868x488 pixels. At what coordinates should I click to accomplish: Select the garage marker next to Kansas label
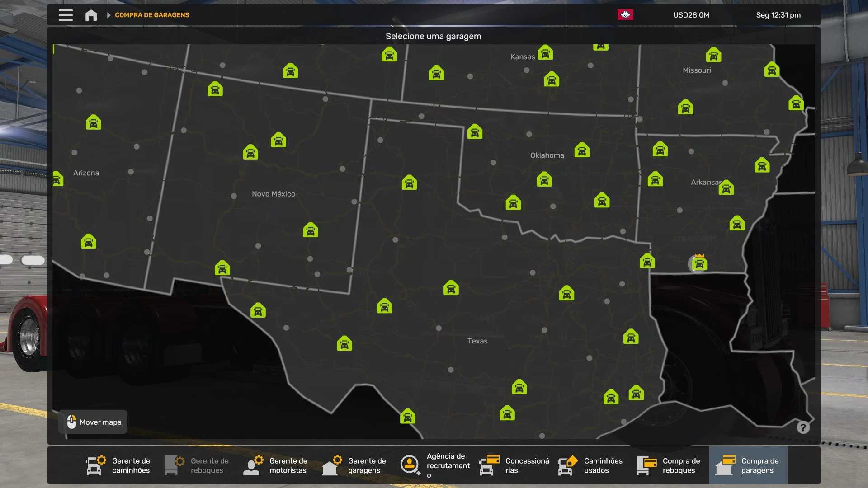(545, 53)
